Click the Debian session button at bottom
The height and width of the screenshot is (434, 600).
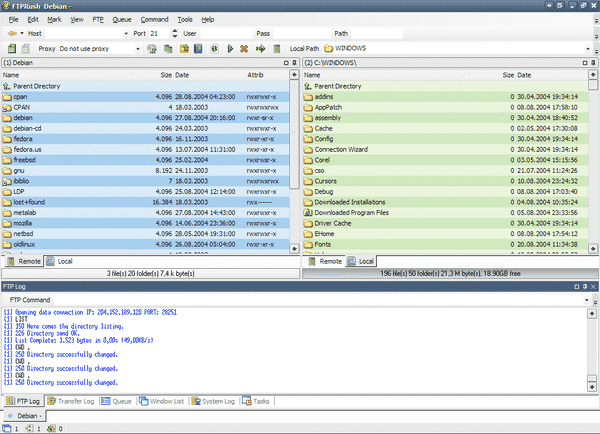(x=25, y=415)
